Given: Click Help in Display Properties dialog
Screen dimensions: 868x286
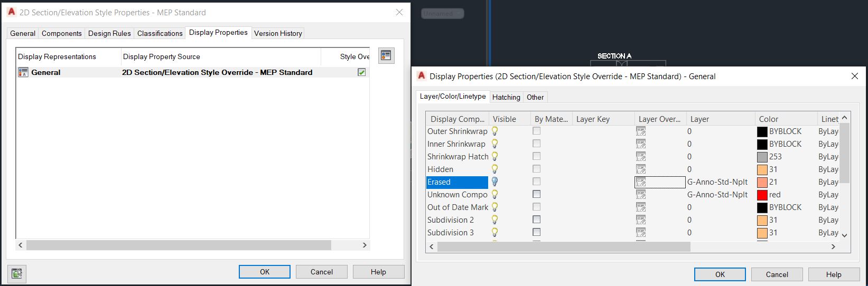Looking at the screenshot, I should point(834,274).
